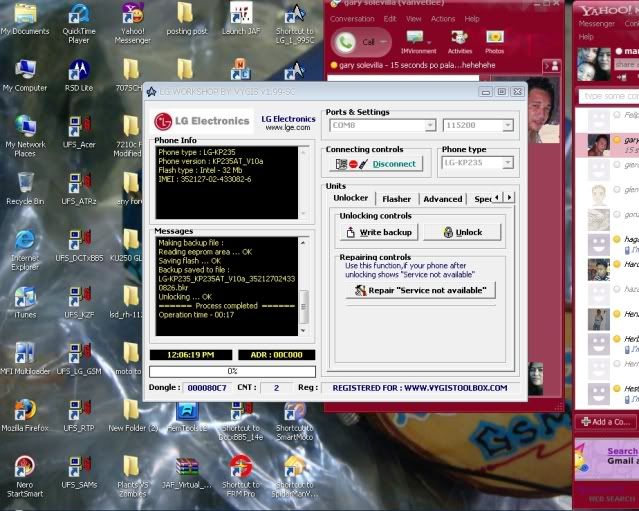The image size is (639, 511).
Task: Click the Dongle value 000080C7
Action: point(207,388)
